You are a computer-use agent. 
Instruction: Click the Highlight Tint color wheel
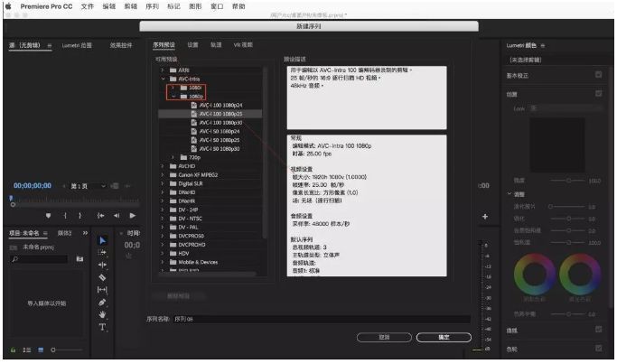click(x=580, y=274)
